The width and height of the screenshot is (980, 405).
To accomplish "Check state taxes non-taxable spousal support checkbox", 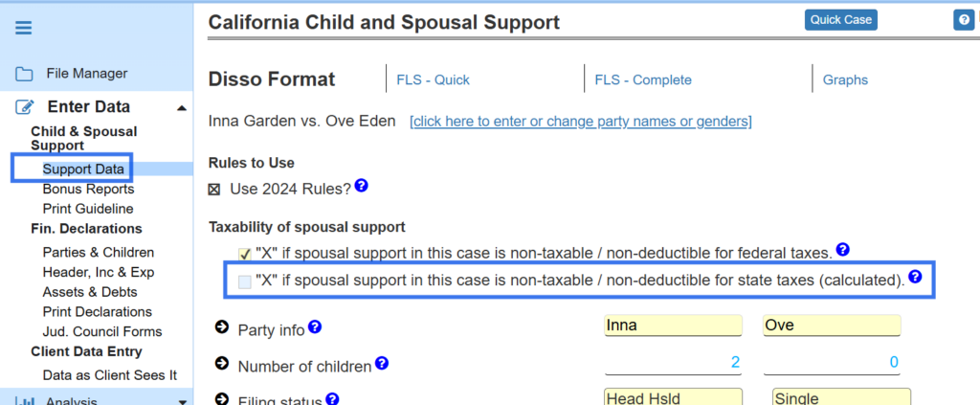I will (x=244, y=281).
